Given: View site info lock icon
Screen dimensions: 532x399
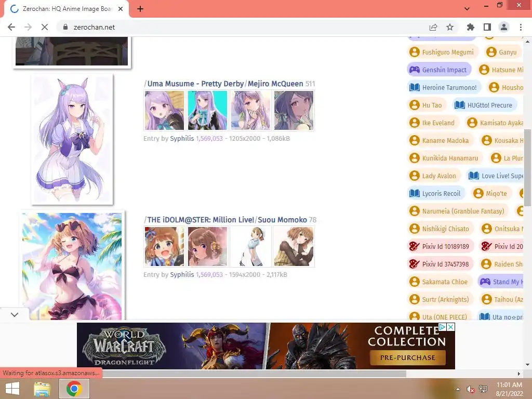Looking at the screenshot, I should [65, 27].
